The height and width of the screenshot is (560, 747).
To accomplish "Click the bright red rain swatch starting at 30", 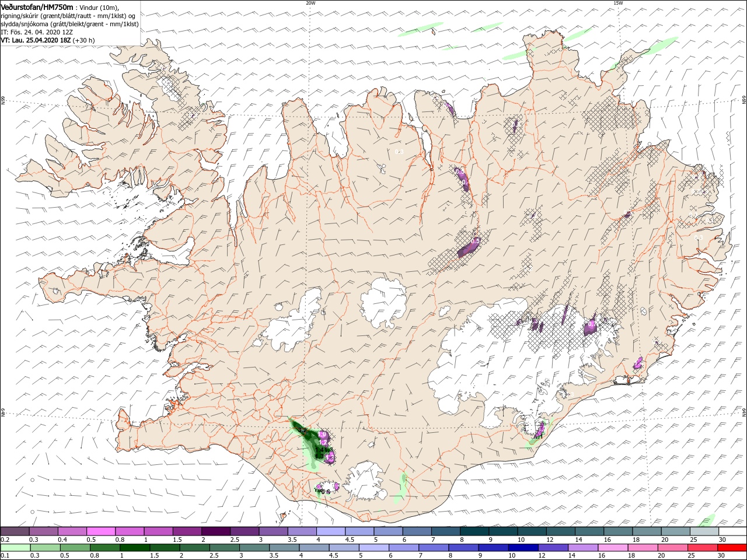I will (x=731, y=548).
